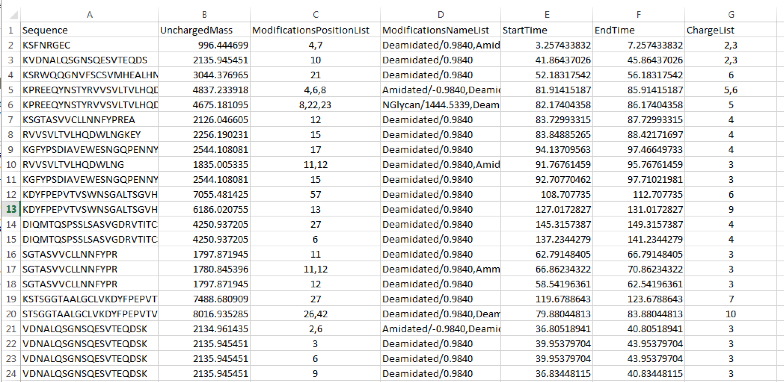The height and width of the screenshot is (382, 784).
Task: Select cell RVVSVLTVLHQDWLNGKEY
Action: (90, 135)
